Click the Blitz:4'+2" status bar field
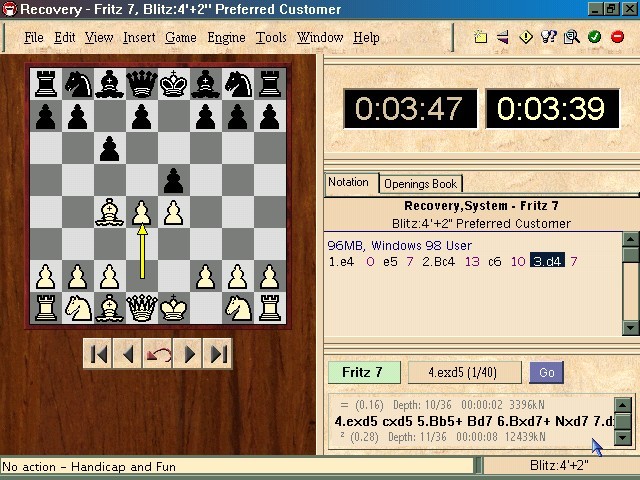 (x=559, y=466)
